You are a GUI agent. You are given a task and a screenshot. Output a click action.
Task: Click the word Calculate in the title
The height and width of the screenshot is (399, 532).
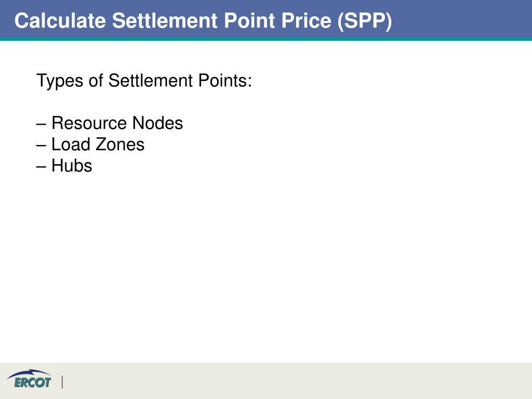(60, 20)
